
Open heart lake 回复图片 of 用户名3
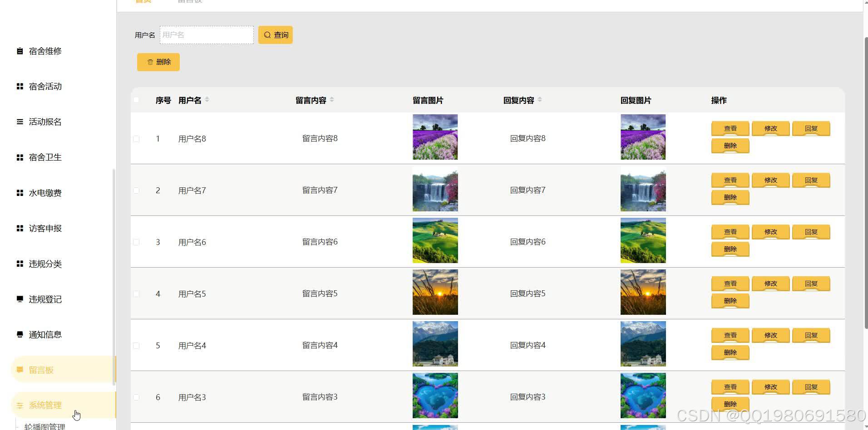pyautogui.click(x=643, y=396)
